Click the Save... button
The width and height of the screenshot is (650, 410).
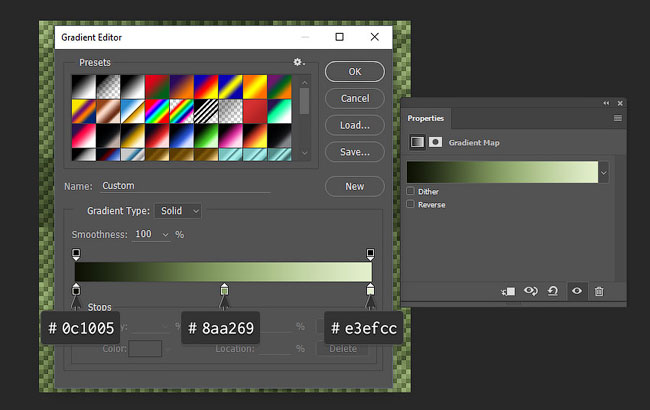pos(354,152)
